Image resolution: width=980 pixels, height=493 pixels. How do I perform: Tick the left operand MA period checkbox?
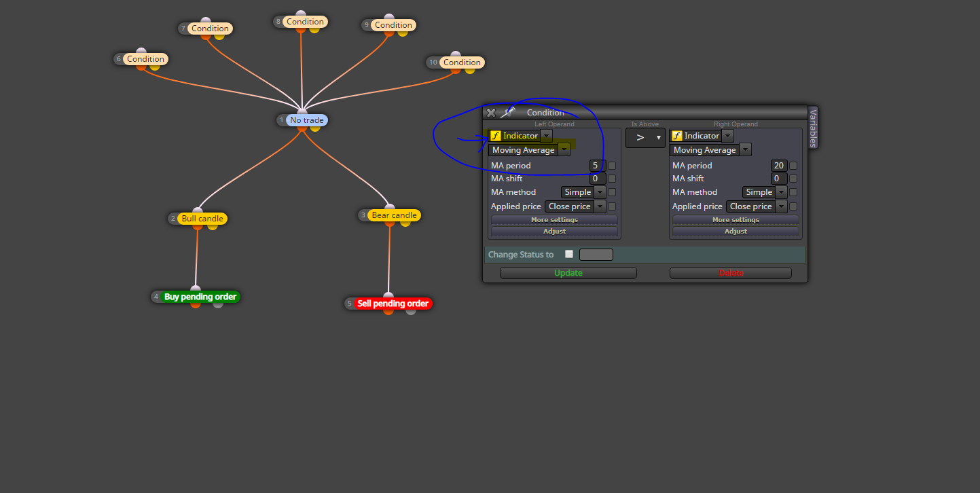612,166
